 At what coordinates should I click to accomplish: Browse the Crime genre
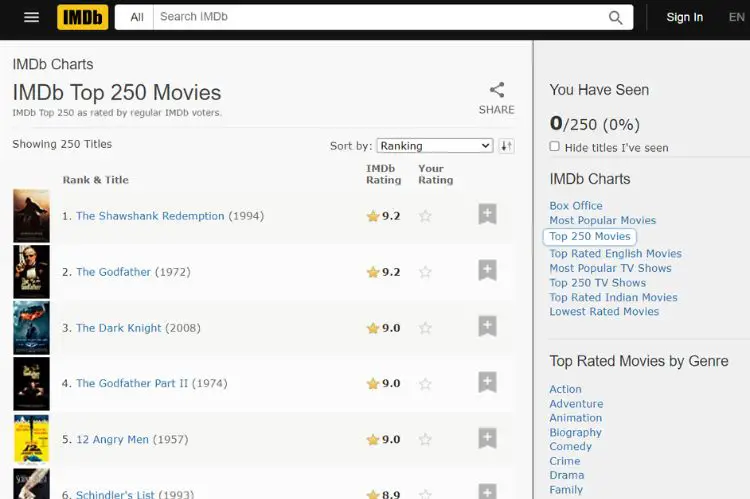click(x=565, y=461)
